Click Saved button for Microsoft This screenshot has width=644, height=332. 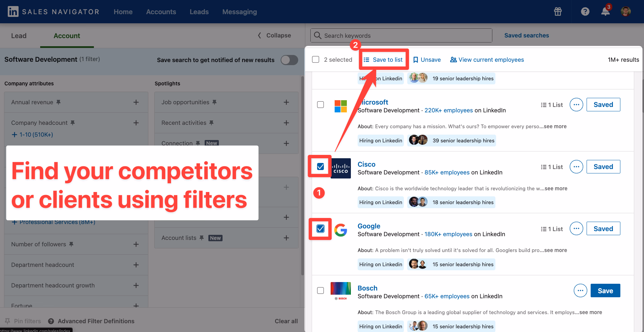(603, 105)
